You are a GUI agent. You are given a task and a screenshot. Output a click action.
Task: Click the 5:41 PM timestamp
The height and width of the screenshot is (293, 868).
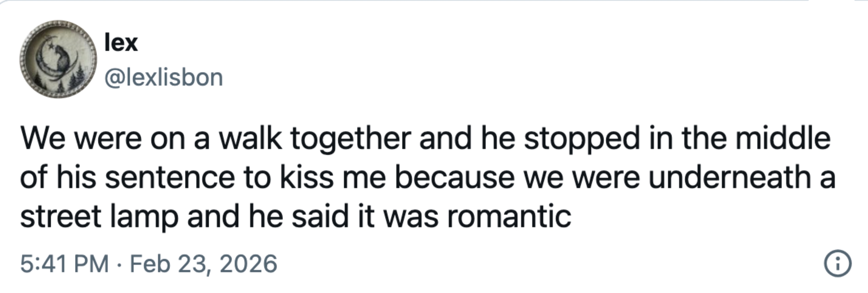click(x=64, y=264)
